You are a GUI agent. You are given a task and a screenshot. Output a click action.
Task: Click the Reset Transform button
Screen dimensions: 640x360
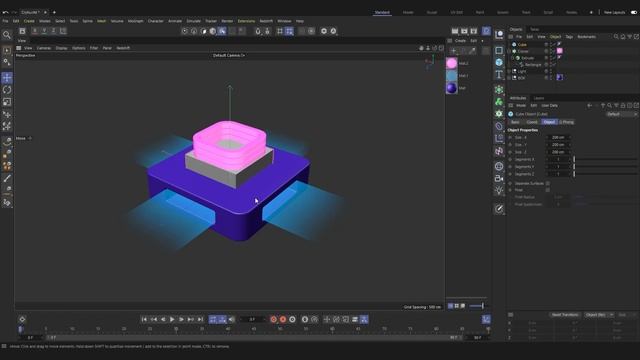click(565, 315)
